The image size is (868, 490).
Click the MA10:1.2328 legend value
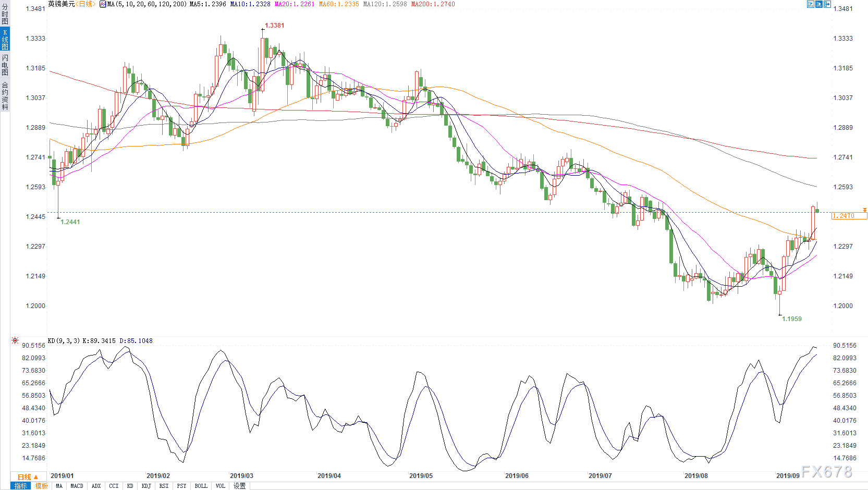[x=250, y=4]
